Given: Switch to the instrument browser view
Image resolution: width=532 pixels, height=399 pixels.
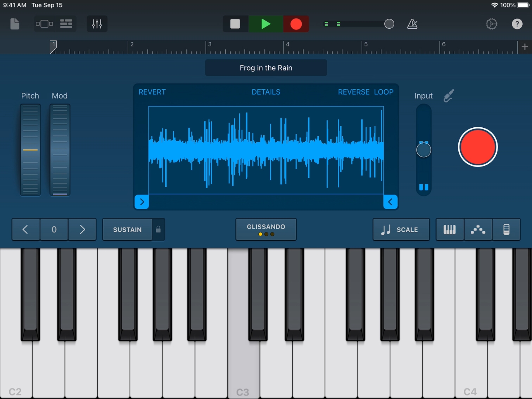Looking at the screenshot, I should [44, 24].
